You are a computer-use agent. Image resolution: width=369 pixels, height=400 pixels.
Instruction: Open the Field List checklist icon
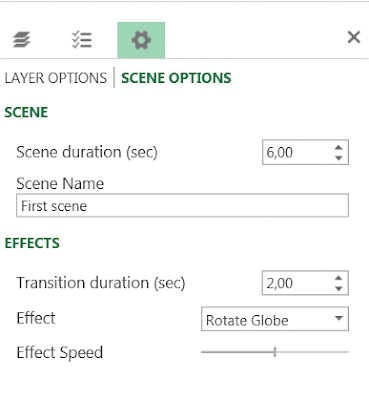pos(82,40)
